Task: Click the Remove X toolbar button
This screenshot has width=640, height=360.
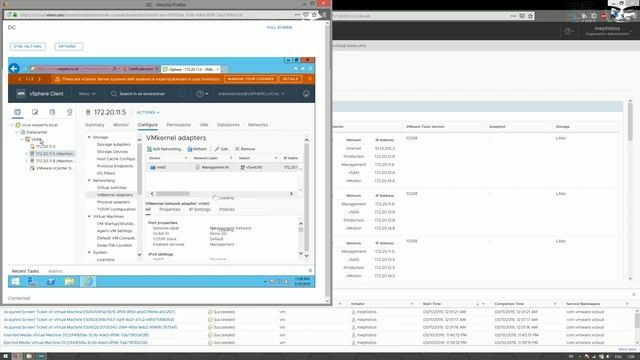Action: pyautogui.click(x=245, y=149)
